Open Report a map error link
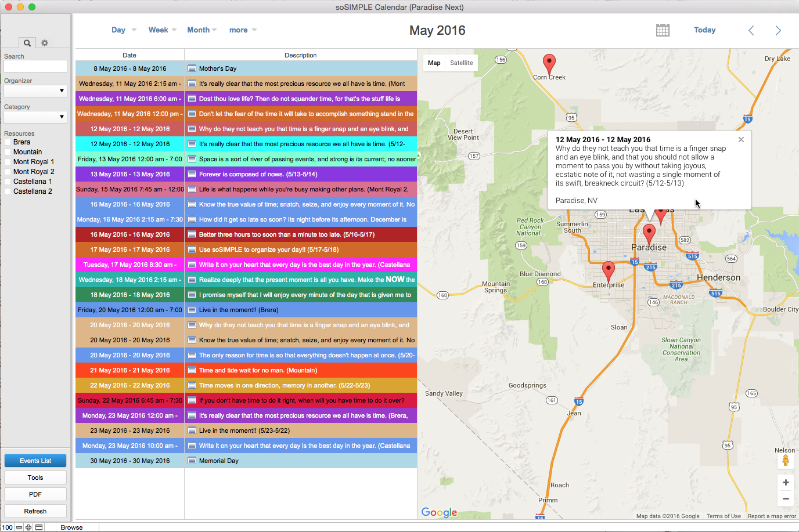 (772, 516)
